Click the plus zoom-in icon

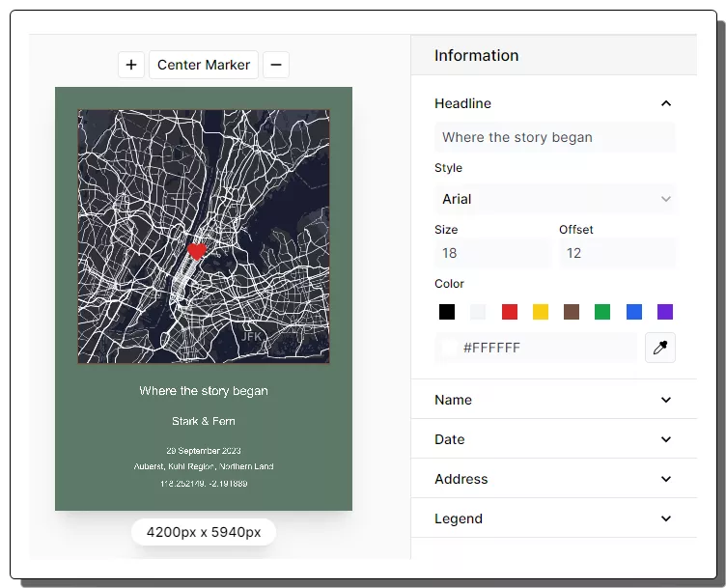[131, 65]
